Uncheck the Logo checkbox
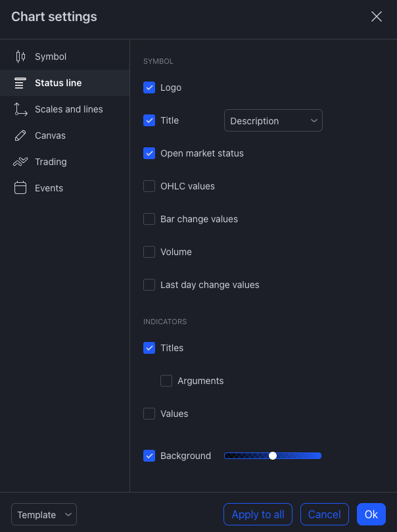Image resolution: width=397 pixels, height=532 pixels. click(x=149, y=87)
